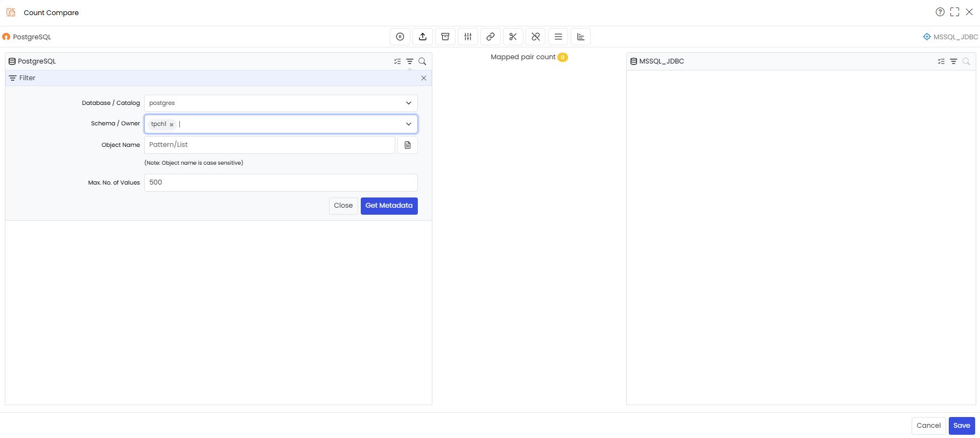Expand the window to full screen
The height and width of the screenshot is (438, 980).
click(955, 12)
